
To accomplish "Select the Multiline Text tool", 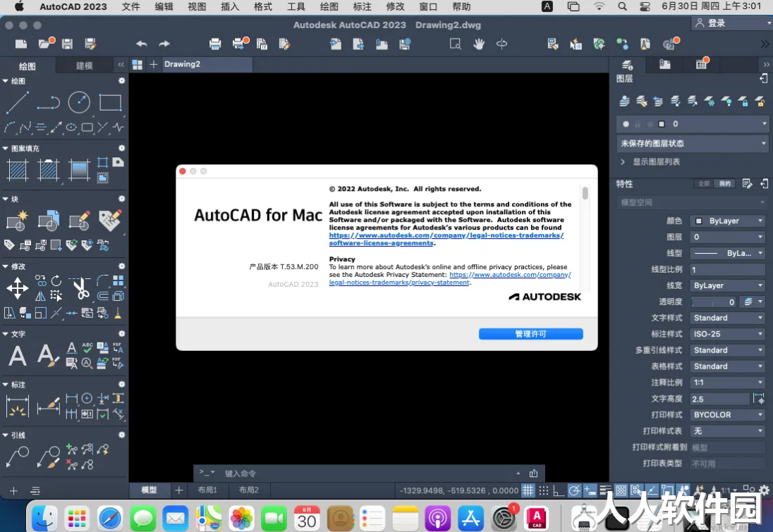I will click(x=17, y=356).
